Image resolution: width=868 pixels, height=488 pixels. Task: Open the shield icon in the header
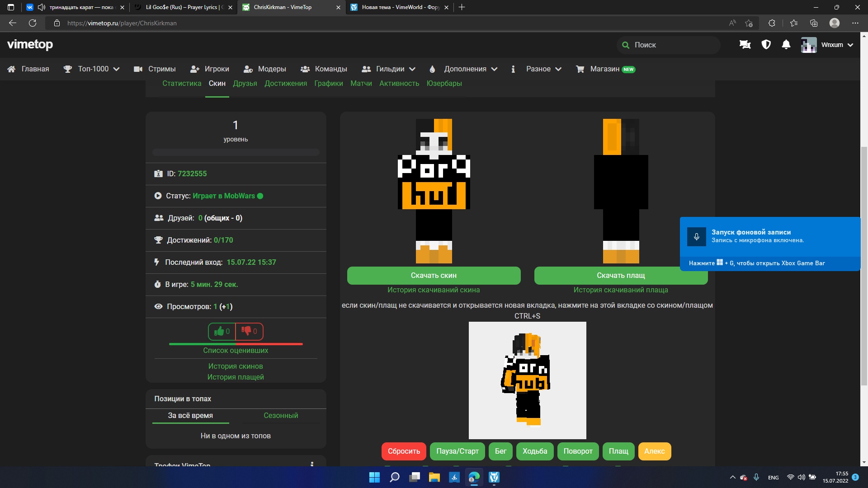[766, 45]
